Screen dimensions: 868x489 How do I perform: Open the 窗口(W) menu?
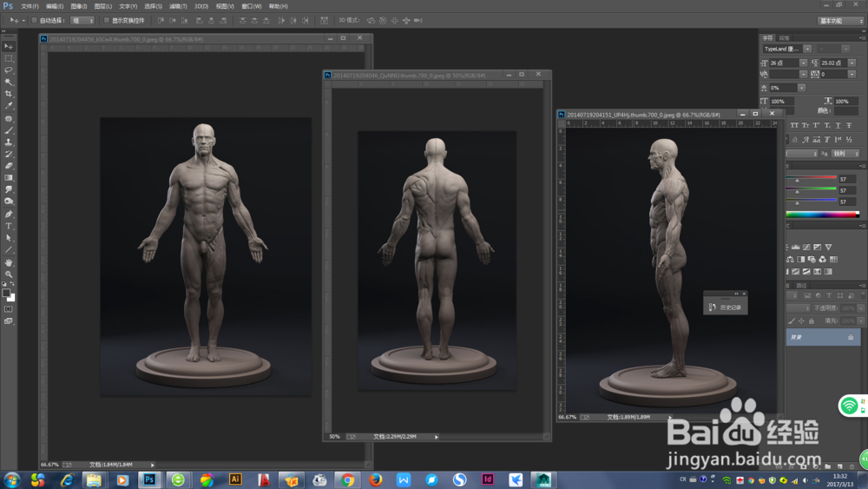252,6
